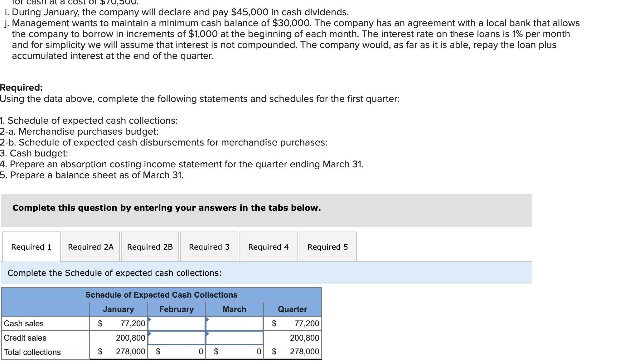Open the Required 3 cash budget tab

(x=209, y=247)
